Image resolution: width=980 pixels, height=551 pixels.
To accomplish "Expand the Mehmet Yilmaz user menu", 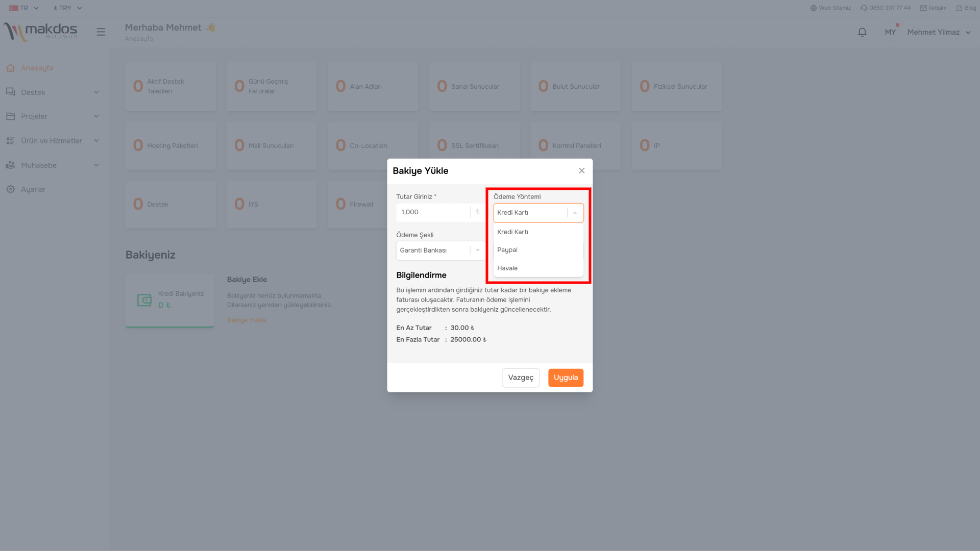I will point(939,32).
